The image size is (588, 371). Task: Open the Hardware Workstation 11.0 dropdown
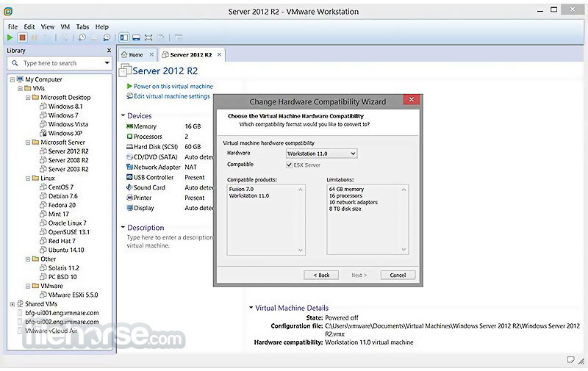(x=321, y=154)
